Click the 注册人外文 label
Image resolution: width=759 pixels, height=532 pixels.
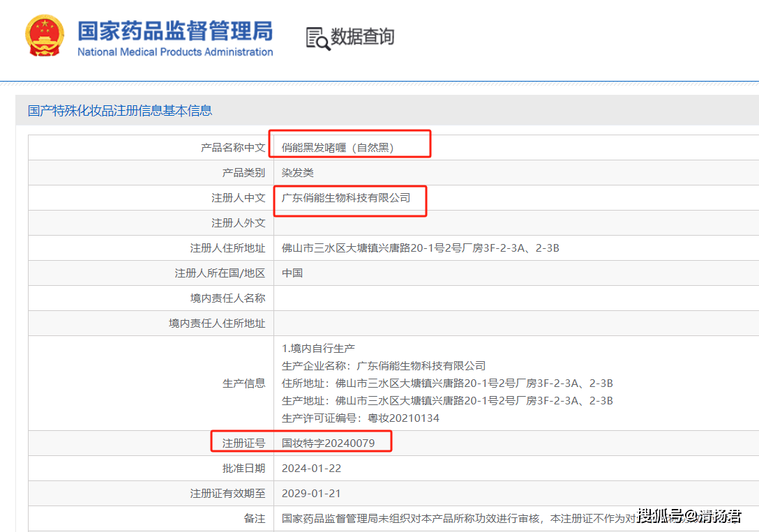(x=238, y=223)
